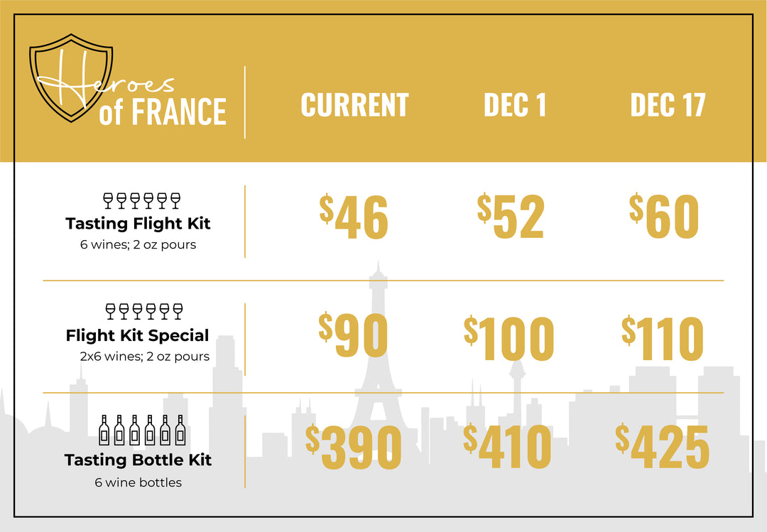Screen dimensions: 767x532
Task: Click the wine glasses icon above Tasting Flight Kit
Action: click(142, 201)
